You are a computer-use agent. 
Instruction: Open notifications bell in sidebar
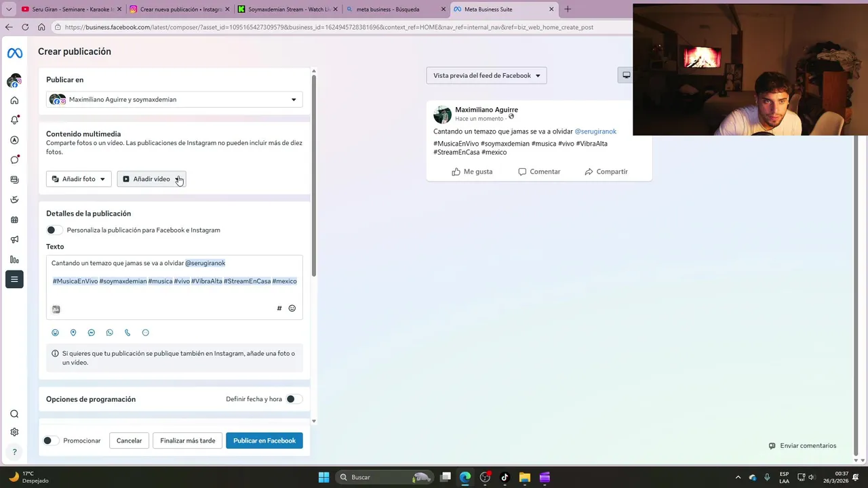pyautogui.click(x=14, y=120)
